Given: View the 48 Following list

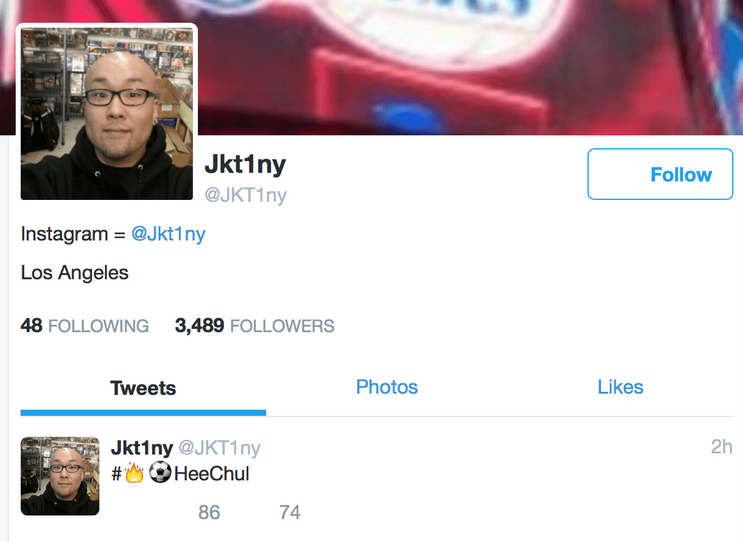Looking at the screenshot, I should [x=84, y=326].
